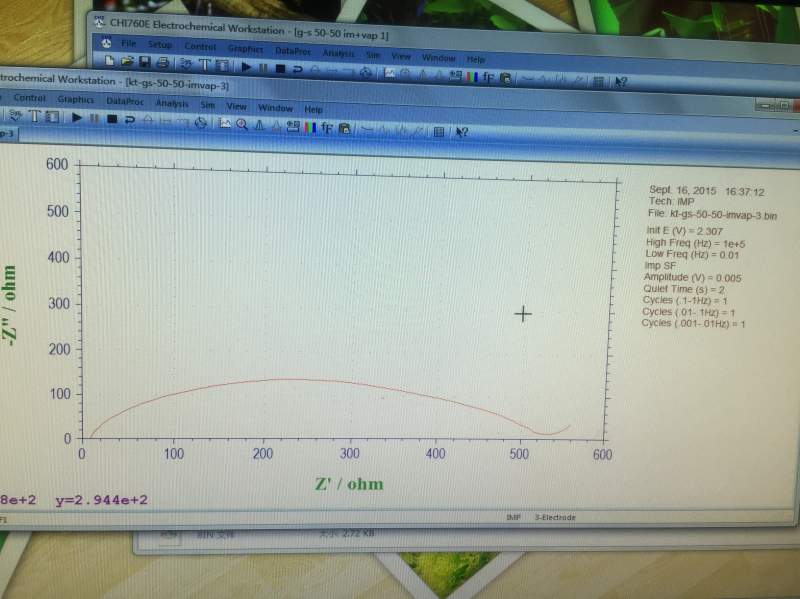Open the fF font icon, front window
The width and height of the screenshot is (800, 599).
327,128
